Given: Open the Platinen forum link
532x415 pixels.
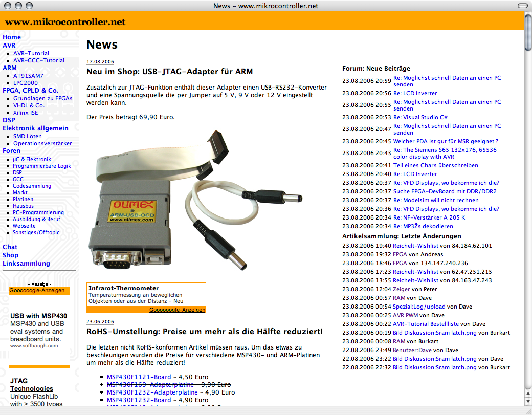Looking at the screenshot, I should pos(23,199).
